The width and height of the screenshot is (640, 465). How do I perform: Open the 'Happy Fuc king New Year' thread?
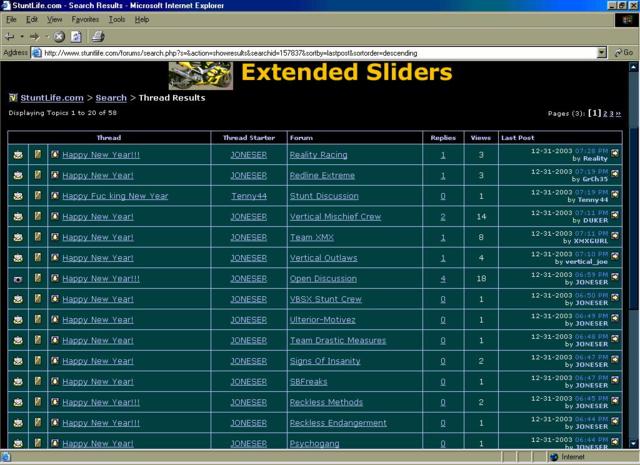click(x=115, y=196)
